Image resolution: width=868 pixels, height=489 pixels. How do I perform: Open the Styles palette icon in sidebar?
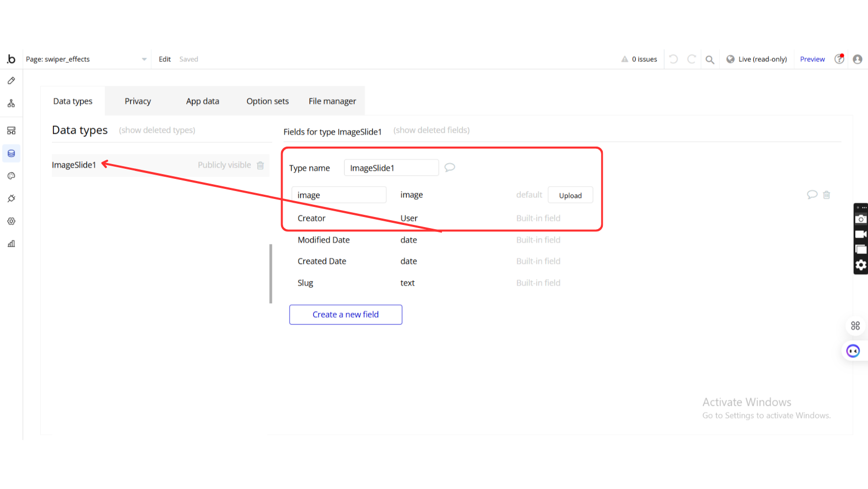11,176
